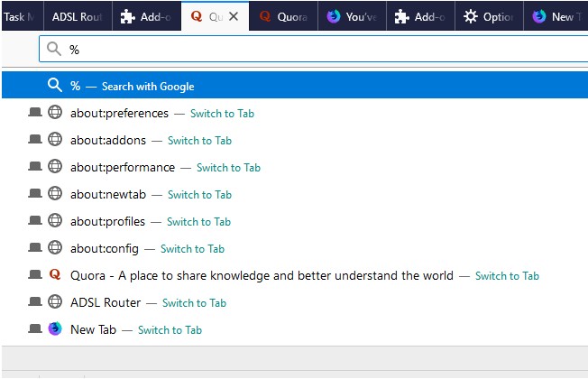This screenshot has height=379, width=588.
Task: Switch to the Task Manager tab
Action: [x=21, y=16]
